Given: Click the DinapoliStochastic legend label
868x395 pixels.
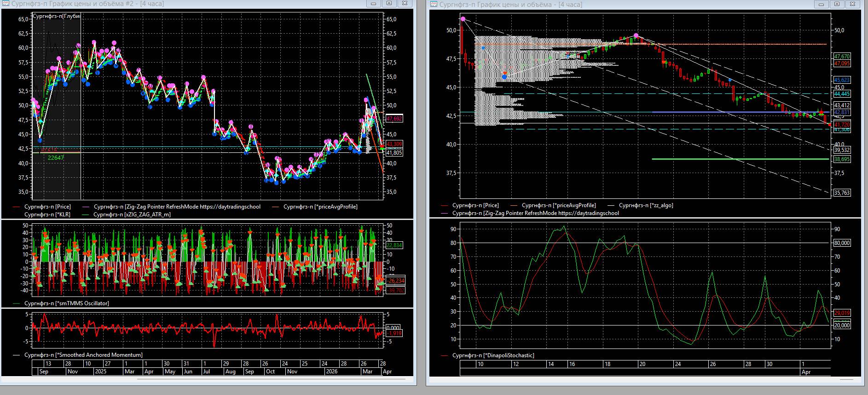Looking at the screenshot, I should pos(493,355).
